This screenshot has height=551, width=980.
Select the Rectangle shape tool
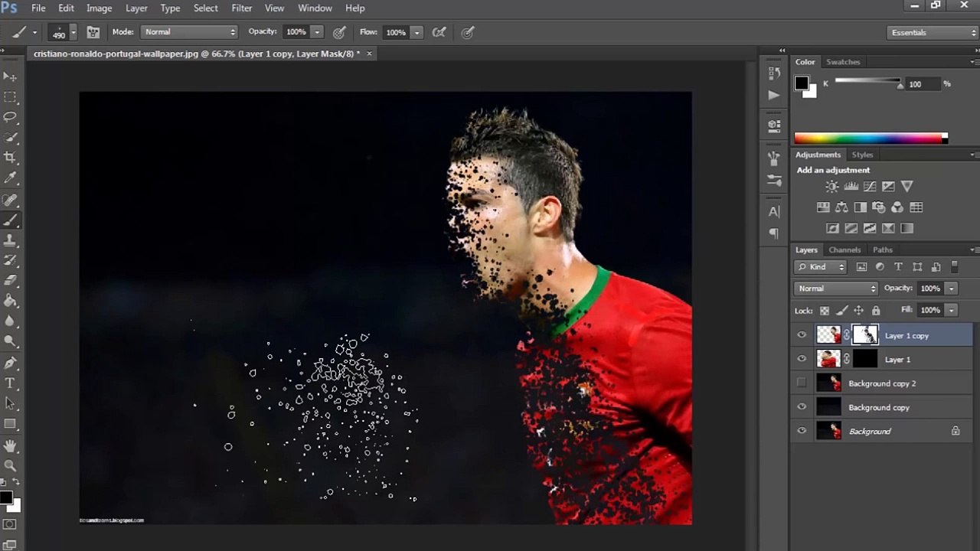pos(10,424)
